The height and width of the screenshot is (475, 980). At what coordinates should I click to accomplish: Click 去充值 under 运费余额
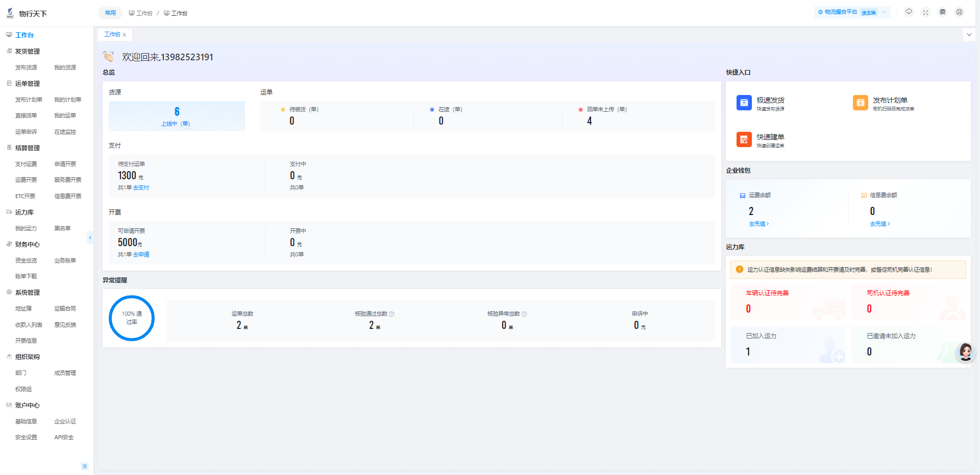[x=758, y=224]
